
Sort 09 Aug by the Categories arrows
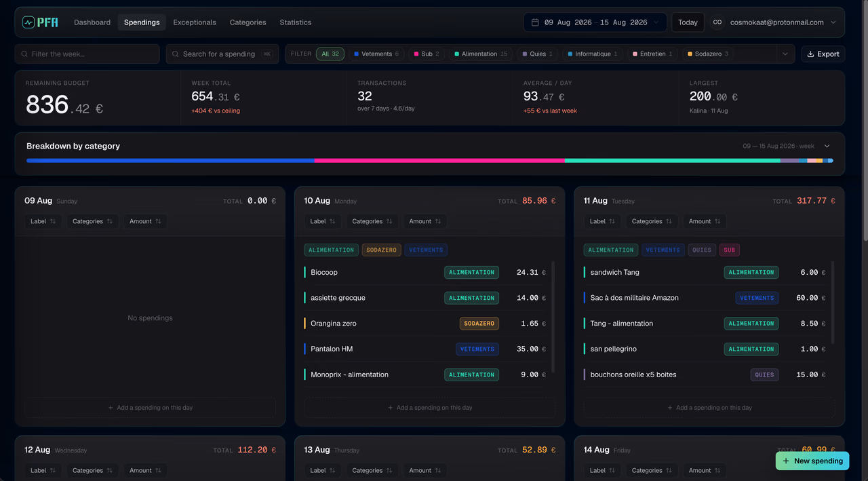110,221
